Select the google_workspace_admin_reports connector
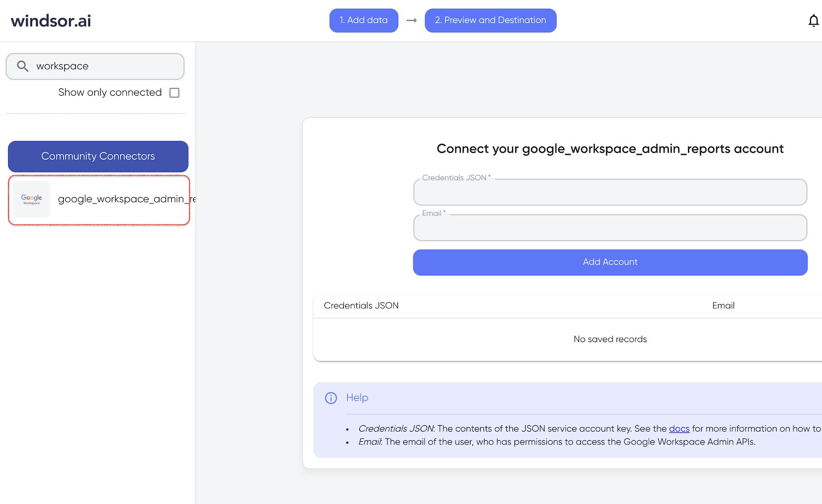The image size is (822, 504). 99,200
